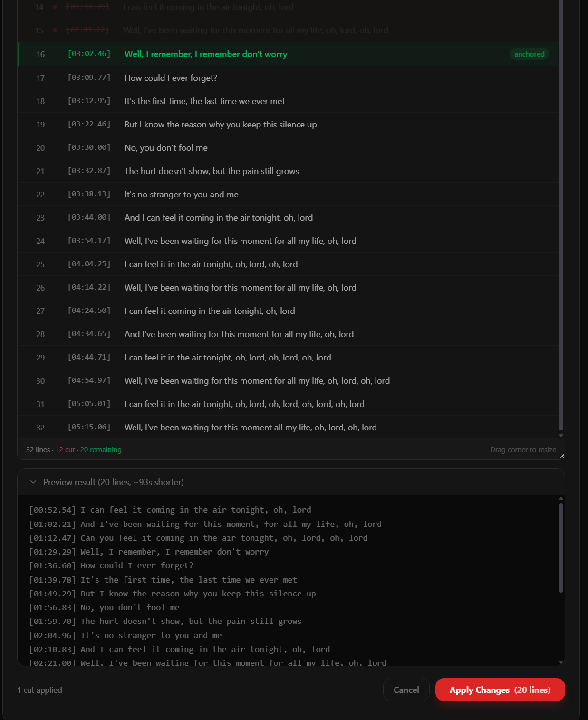Click down arrow of lyrics list scrollbar
This screenshot has width=588, height=720.
[x=561, y=435]
